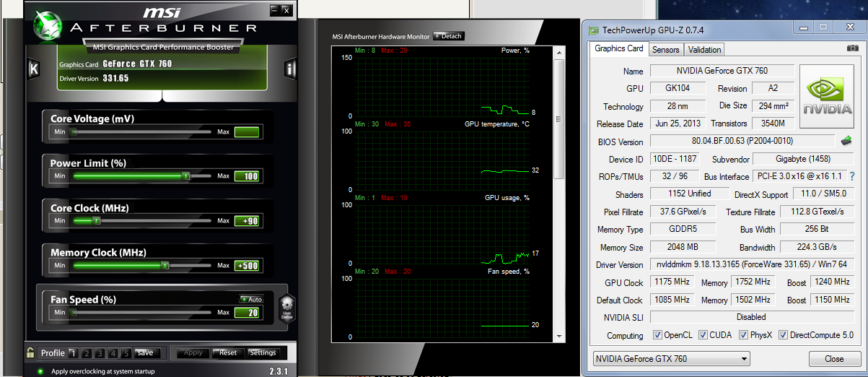This screenshot has width=868, height=377.
Task: Click the Name field NVIDIA GeForce GTX 760
Action: tap(722, 71)
